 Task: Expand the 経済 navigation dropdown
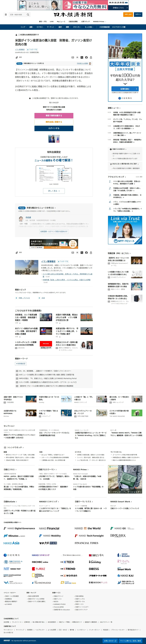(61, 27)
